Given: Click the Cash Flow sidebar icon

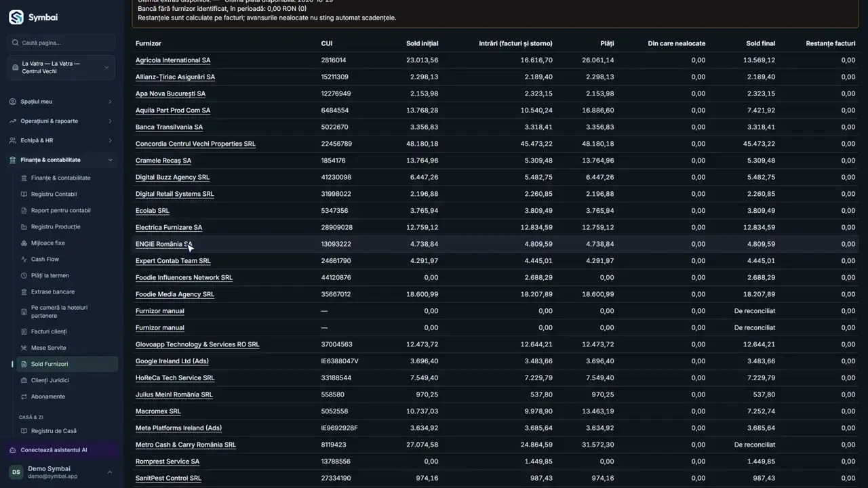Looking at the screenshot, I should (x=24, y=260).
